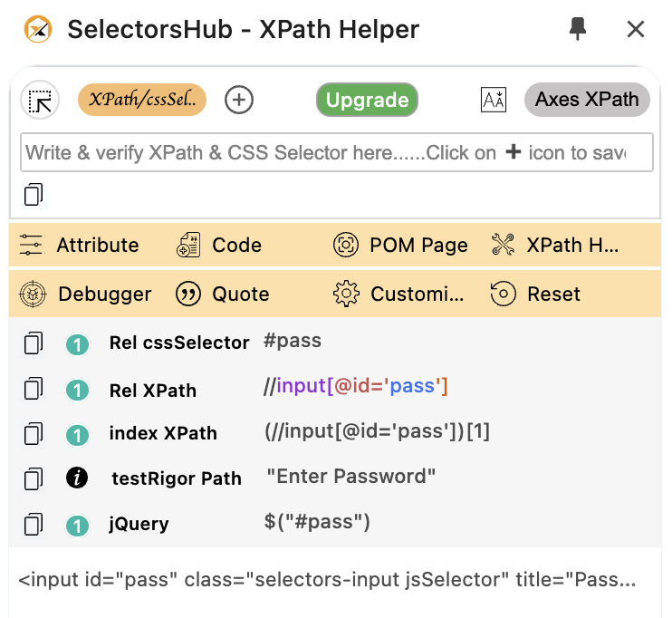
Task: Click match count badge for jQuery
Action: [77, 526]
